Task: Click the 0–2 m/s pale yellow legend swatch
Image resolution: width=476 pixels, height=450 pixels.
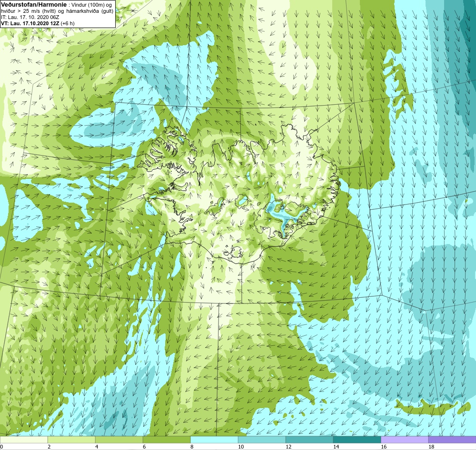Action: click(24, 440)
